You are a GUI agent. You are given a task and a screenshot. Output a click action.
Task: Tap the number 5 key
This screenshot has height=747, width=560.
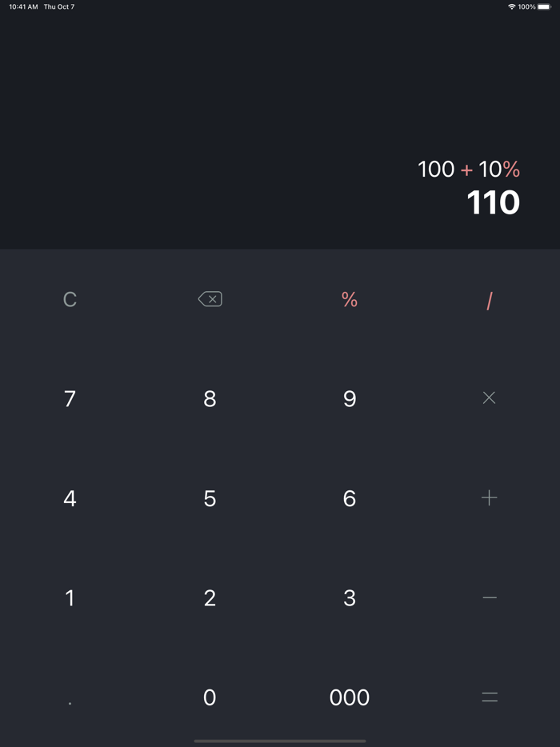209,497
